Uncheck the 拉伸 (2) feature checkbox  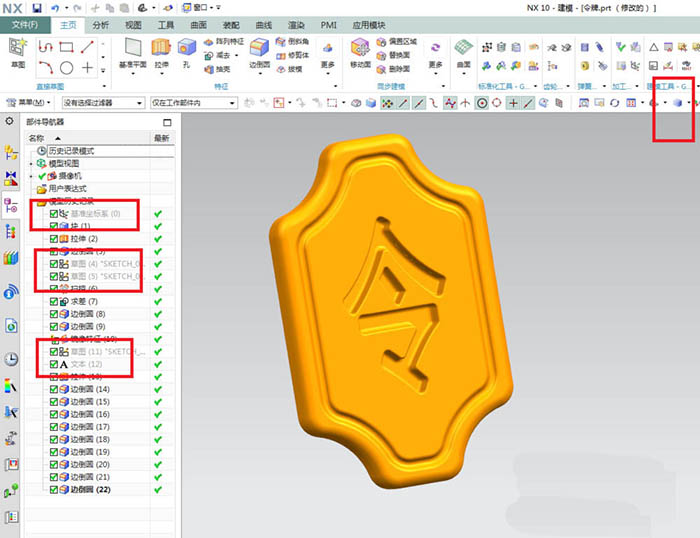[x=54, y=238]
